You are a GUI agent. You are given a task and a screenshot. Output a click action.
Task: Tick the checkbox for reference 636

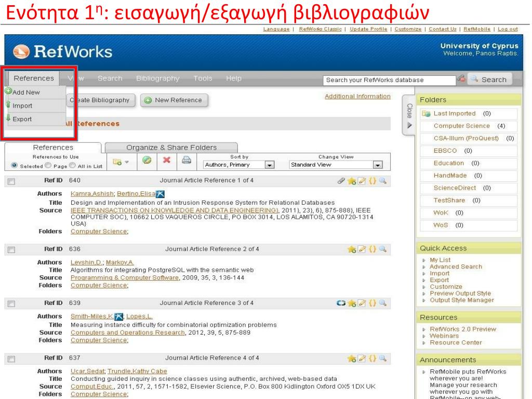11,250
